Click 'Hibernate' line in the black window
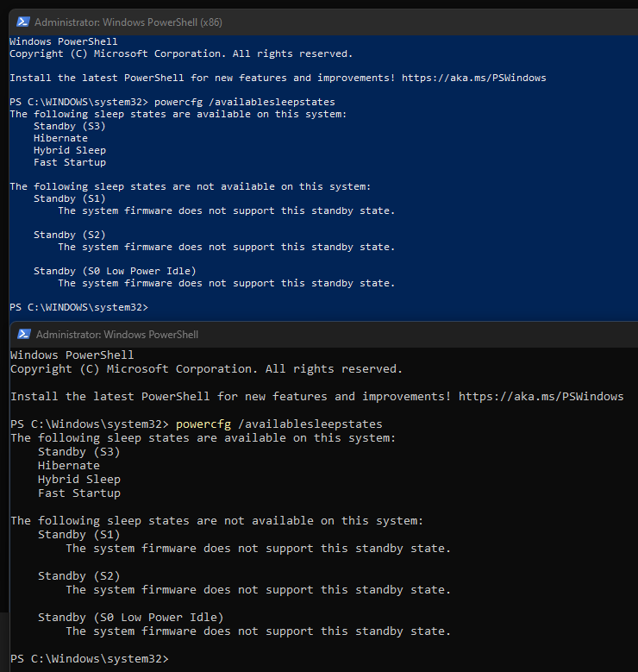 [x=69, y=466]
